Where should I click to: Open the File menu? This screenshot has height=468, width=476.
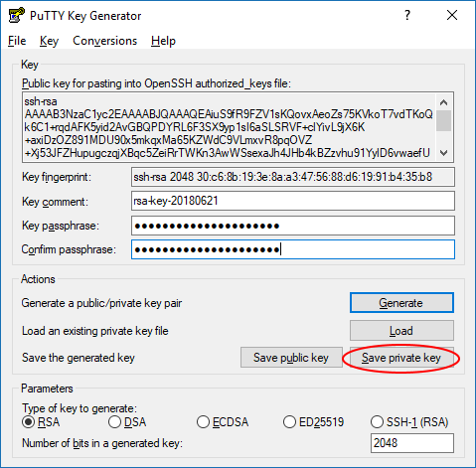point(17,41)
